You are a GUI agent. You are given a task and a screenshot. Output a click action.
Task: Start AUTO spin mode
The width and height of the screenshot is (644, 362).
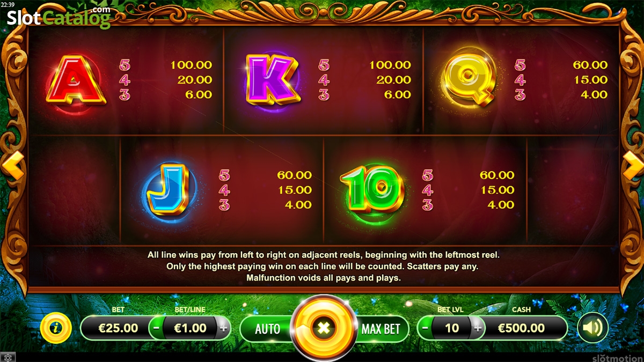pyautogui.click(x=267, y=328)
